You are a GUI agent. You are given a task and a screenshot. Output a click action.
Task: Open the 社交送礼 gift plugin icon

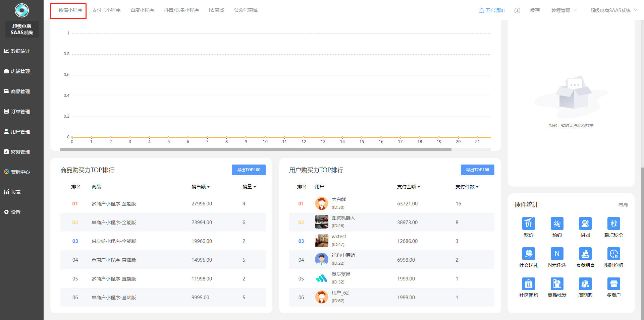pos(528,254)
